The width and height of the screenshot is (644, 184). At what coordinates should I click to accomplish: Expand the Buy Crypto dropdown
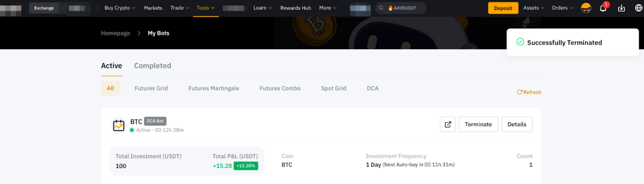(120, 8)
